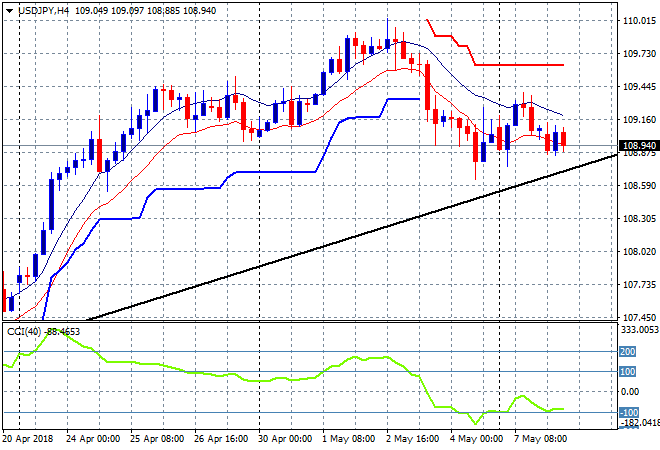Click the CCI 0.00 level label

630,392
